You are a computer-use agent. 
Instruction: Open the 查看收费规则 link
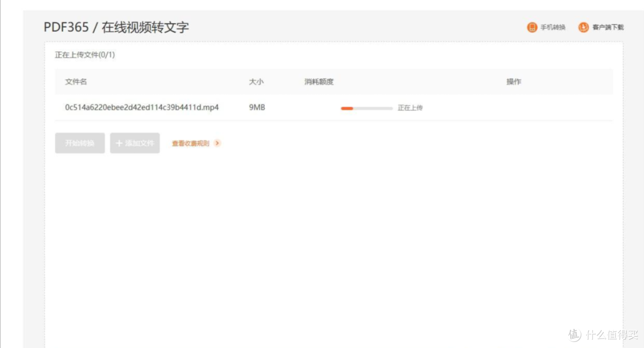tap(191, 143)
